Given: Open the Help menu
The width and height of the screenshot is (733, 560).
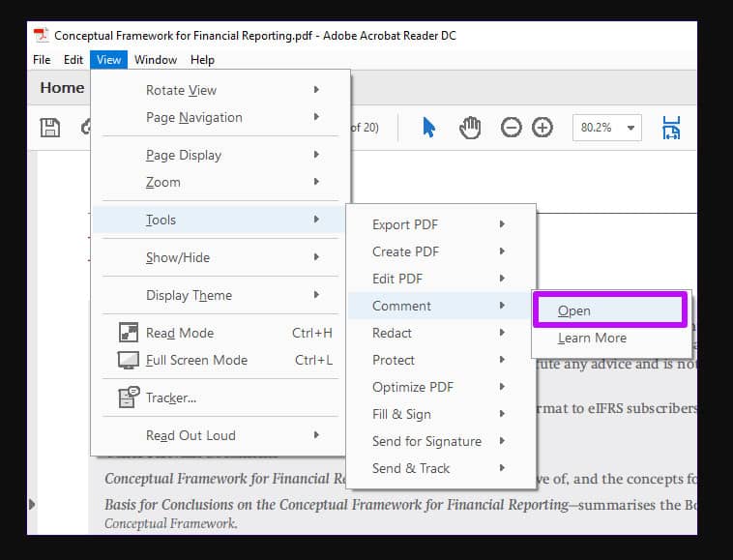Looking at the screenshot, I should (202, 60).
